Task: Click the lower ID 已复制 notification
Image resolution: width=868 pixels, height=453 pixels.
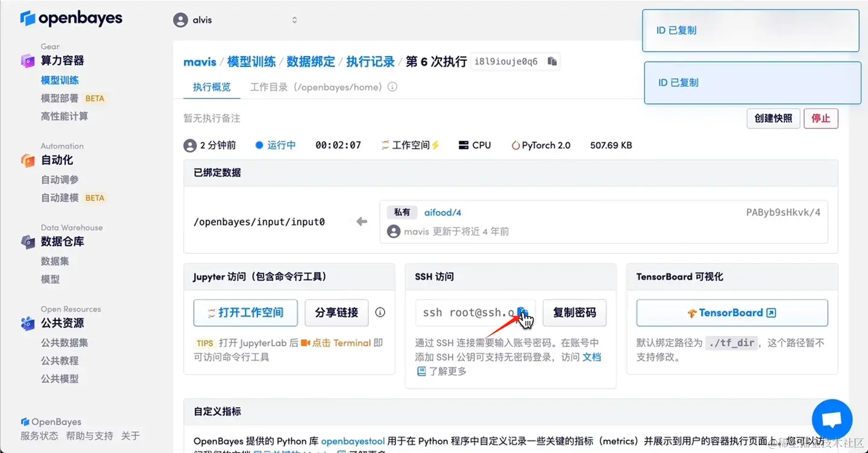Action: (752, 83)
